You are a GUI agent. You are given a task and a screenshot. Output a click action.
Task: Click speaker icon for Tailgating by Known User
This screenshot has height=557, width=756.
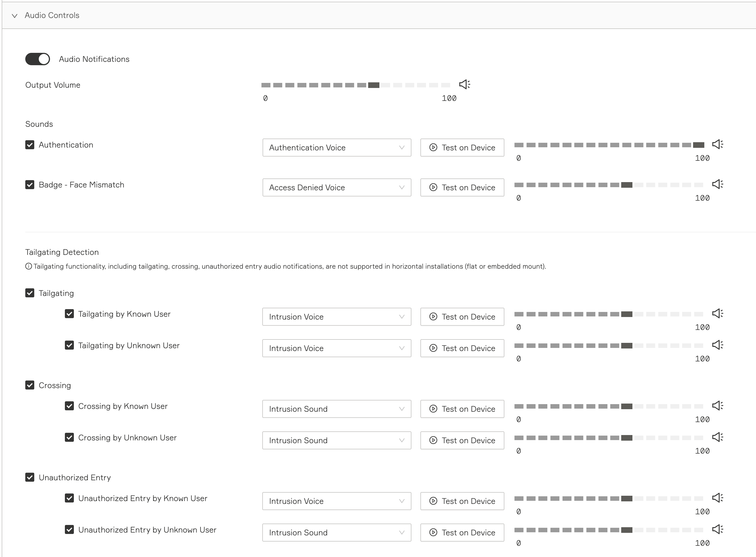(717, 314)
